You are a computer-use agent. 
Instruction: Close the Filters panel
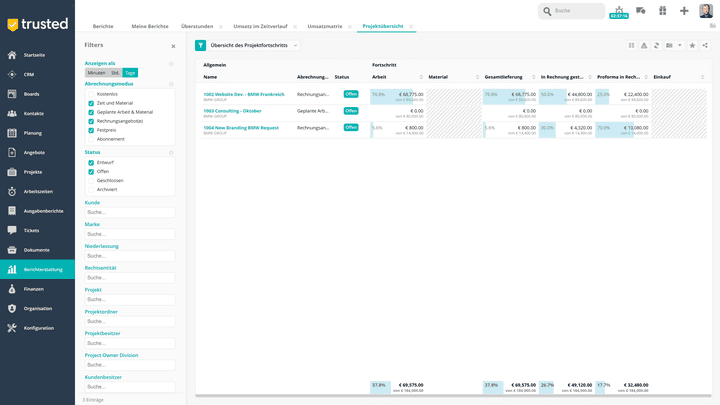point(173,46)
